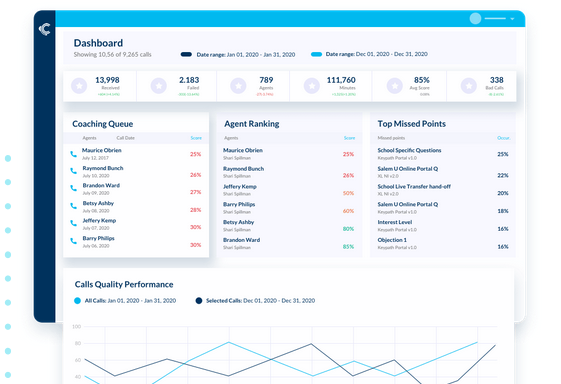Screen dimensions: 561x384
Task: Click the star icon on Bad Calls card
Action: coord(468,86)
